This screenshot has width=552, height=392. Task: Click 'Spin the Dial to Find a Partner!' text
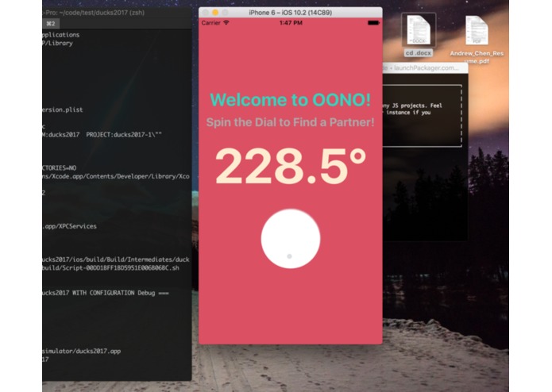291,122
